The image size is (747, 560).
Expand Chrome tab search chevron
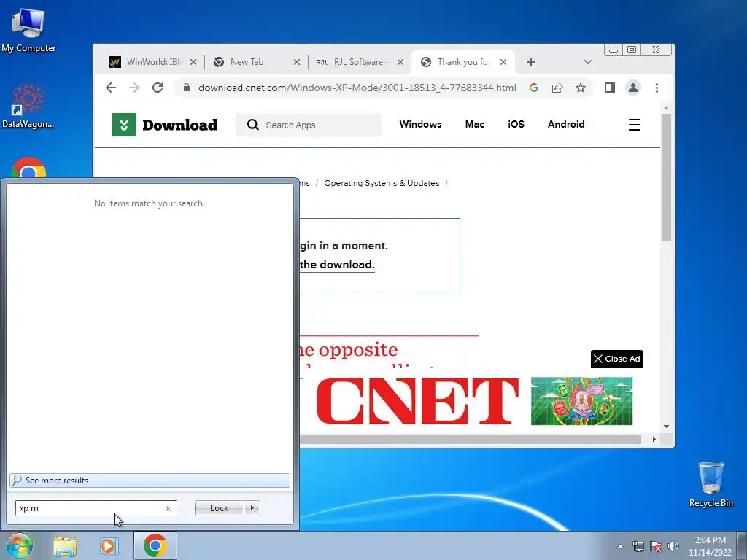[587, 62]
